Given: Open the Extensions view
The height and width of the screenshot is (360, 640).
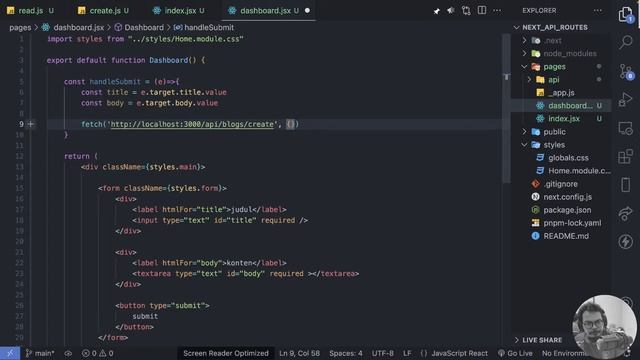Looking at the screenshot, I should [x=625, y=156].
